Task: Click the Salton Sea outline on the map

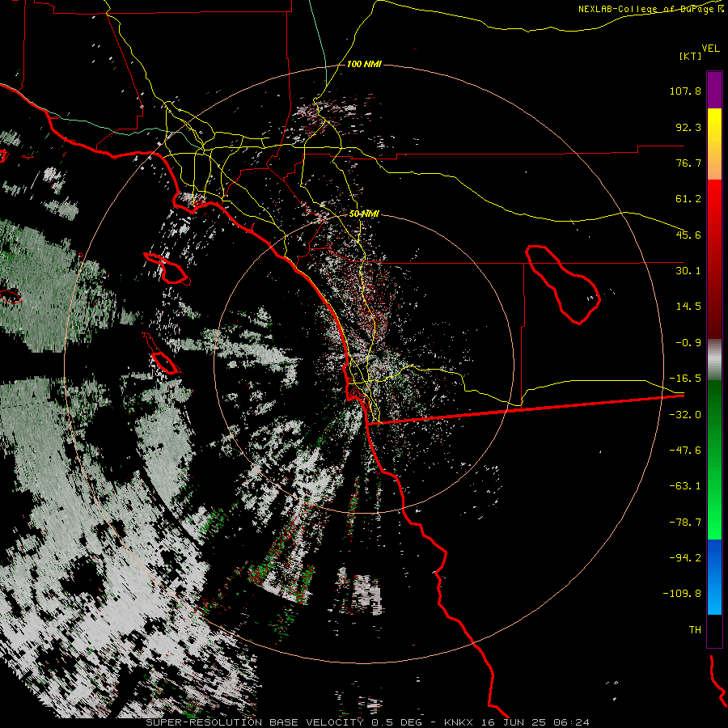Action: 563,284
